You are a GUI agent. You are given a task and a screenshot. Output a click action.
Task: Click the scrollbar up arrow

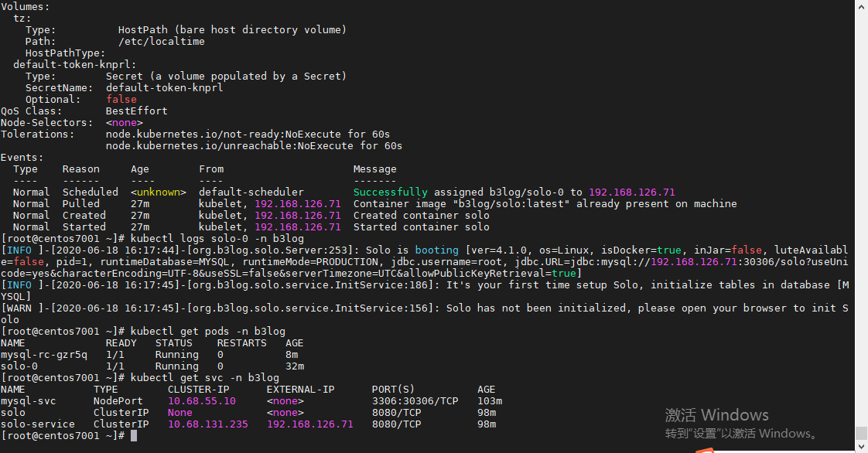point(861,7)
